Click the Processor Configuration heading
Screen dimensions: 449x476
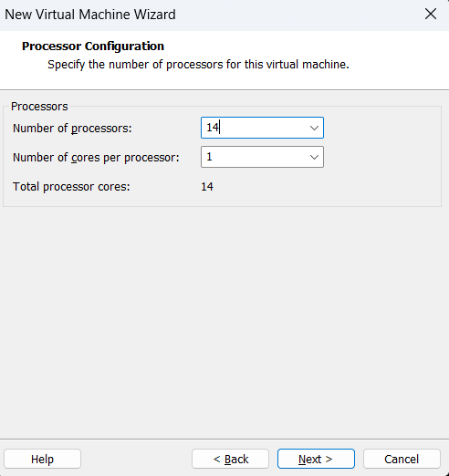93,47
